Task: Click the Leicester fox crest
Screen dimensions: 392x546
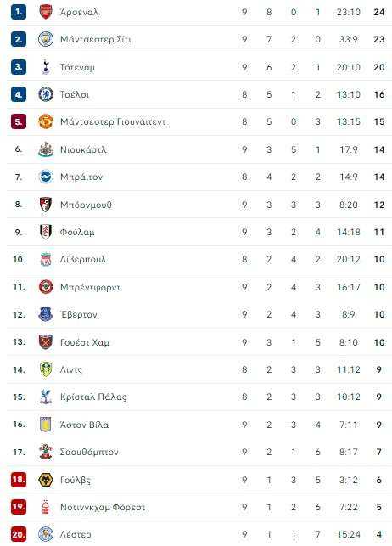Action: tap(46, 534)
